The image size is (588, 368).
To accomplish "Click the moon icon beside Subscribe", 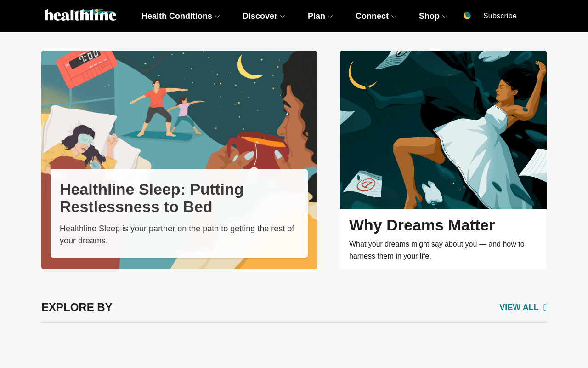I will [x=467, y=16].
